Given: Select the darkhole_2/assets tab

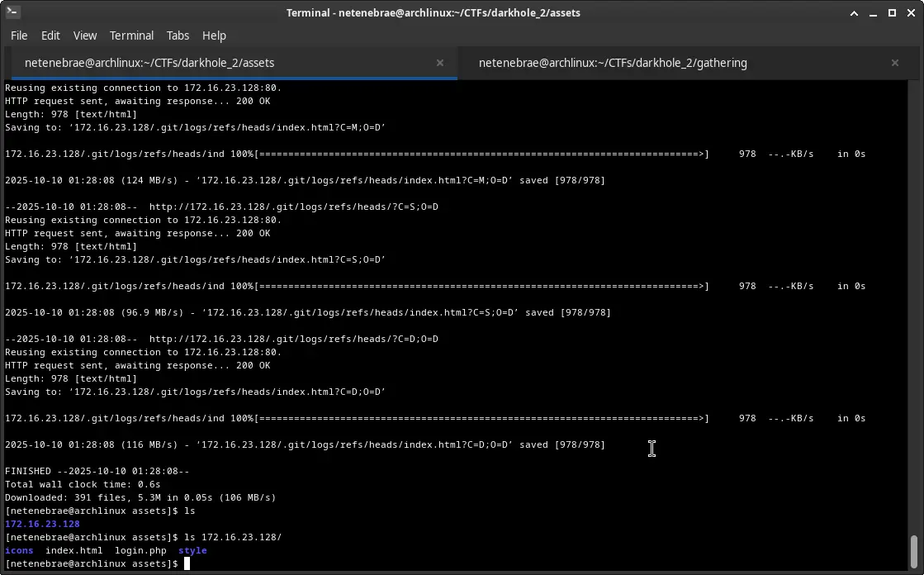Looking at the screenshot, I should click(x=149, y=63).
